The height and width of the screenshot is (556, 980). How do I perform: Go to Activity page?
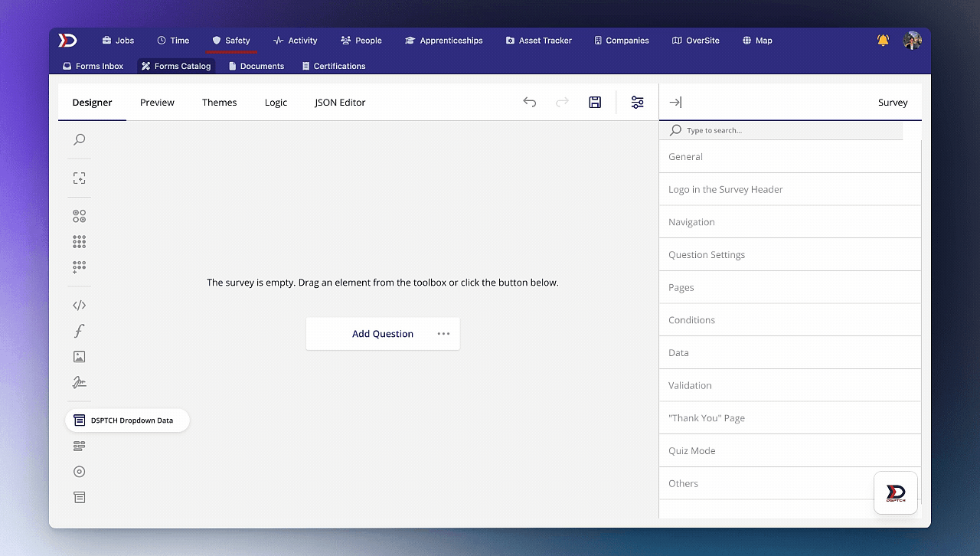point(295,41)
